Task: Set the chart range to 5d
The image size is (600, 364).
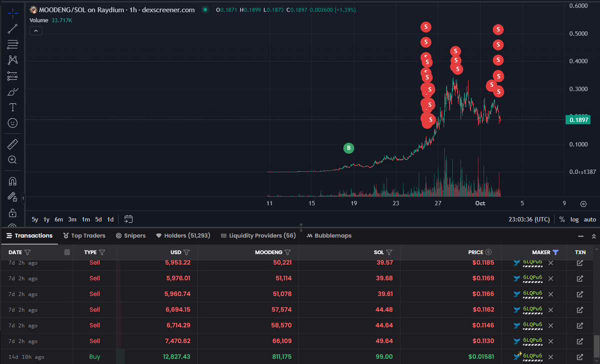Action: coord(98,219)
